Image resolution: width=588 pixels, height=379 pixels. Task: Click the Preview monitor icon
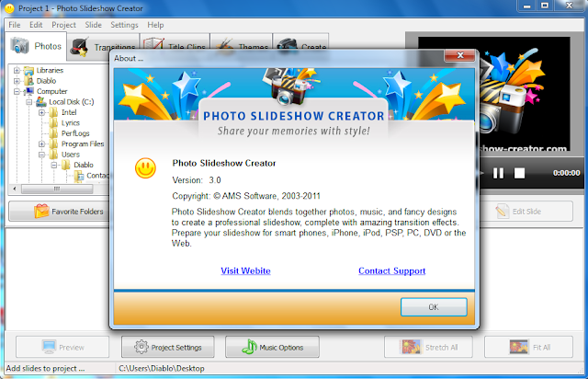tap(49, 347)
